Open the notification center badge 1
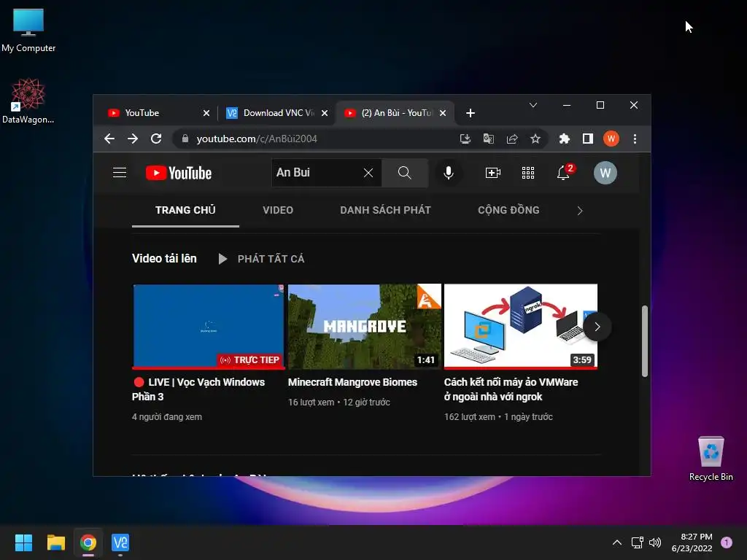Image resolution: width=747 pixels, height=560 pixels. click(727, 542)
